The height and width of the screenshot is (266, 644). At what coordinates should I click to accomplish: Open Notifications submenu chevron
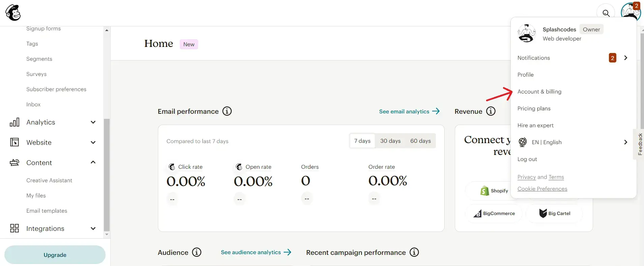pyautogui.click(x=626, y=58)
